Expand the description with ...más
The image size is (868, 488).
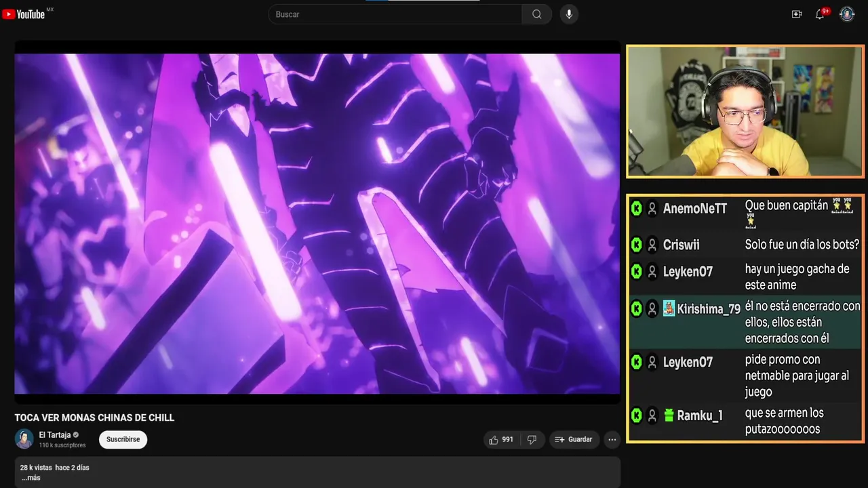point(31,478)
